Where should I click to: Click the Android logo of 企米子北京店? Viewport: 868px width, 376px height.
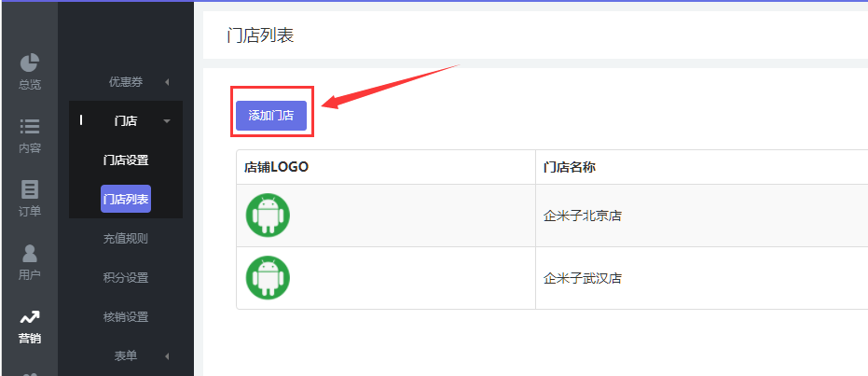(268, 216)
